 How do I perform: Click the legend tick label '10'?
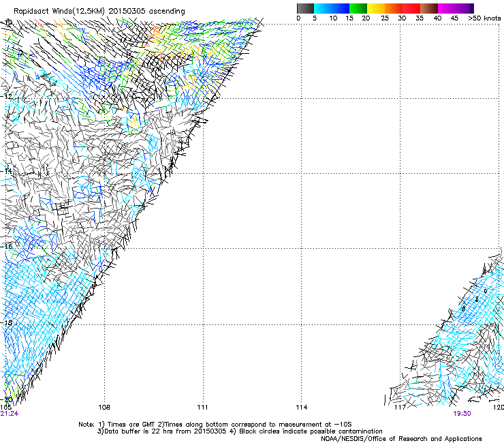(x=333, y=18)
